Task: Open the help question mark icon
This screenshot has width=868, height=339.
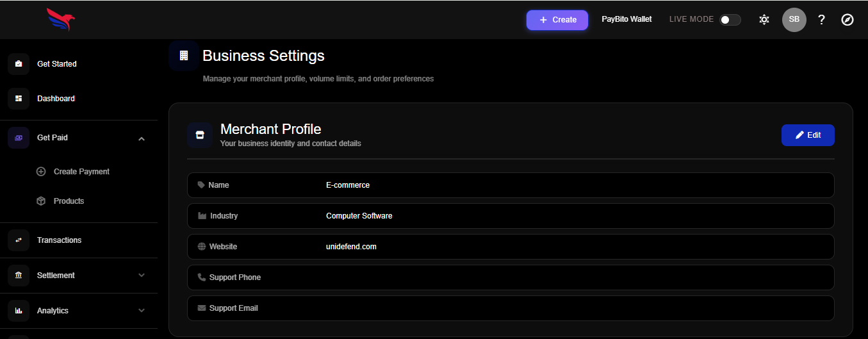Action: [x=821, y=20]
